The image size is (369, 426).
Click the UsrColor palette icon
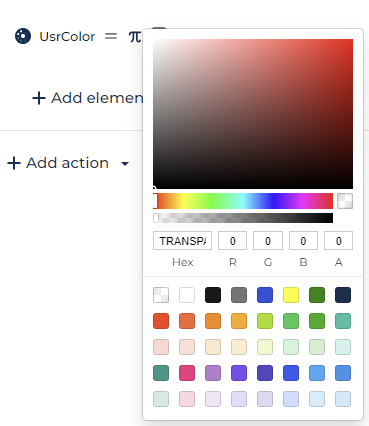pos(23,36)
